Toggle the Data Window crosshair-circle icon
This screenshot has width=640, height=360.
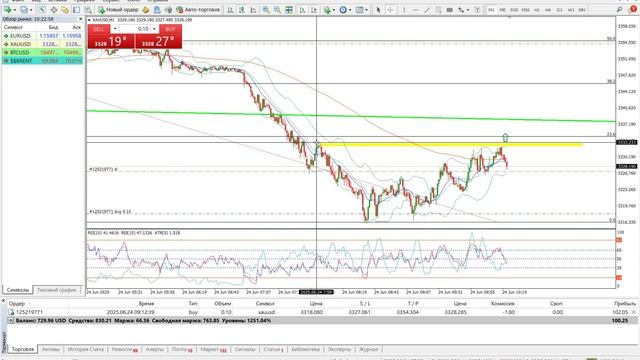click(x=53, y=9)
